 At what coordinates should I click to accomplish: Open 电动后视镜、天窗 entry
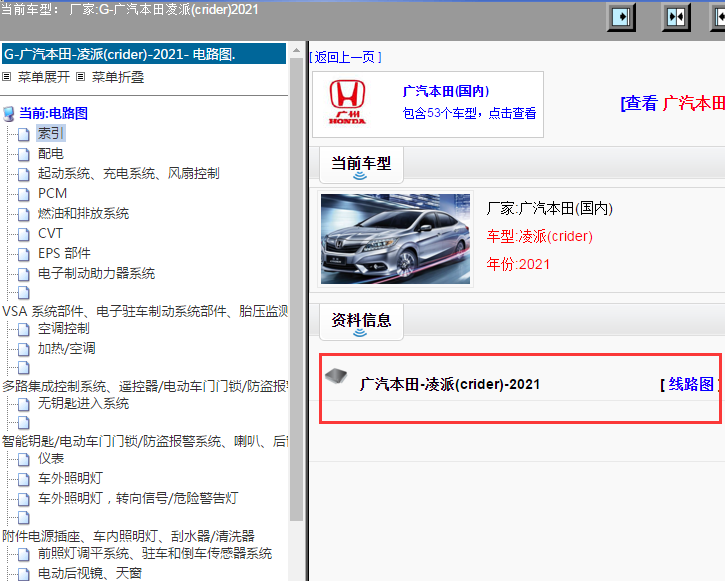[90, 573]
